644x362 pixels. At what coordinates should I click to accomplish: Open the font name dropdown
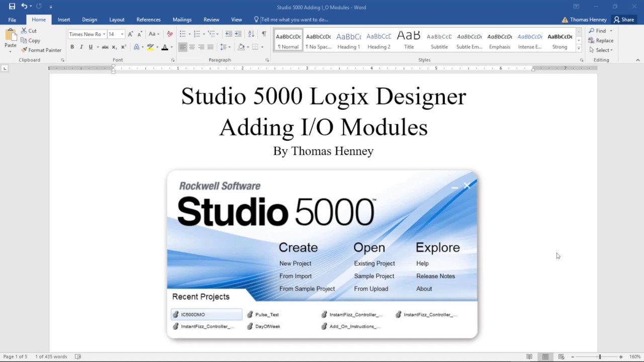(x=104, y=34)
